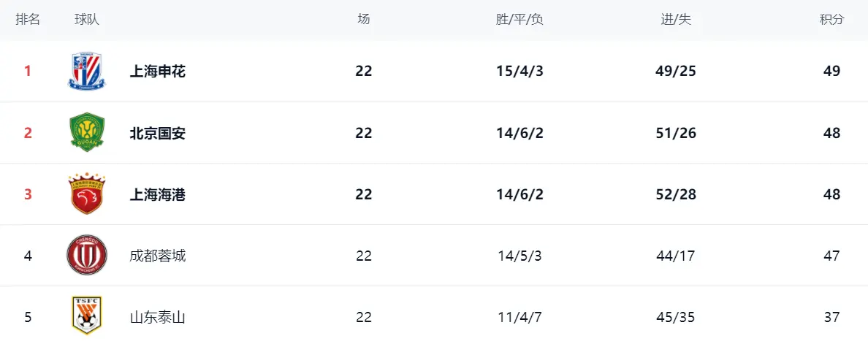
Task: Click the 场 column header
Action: tap(364, 20)
